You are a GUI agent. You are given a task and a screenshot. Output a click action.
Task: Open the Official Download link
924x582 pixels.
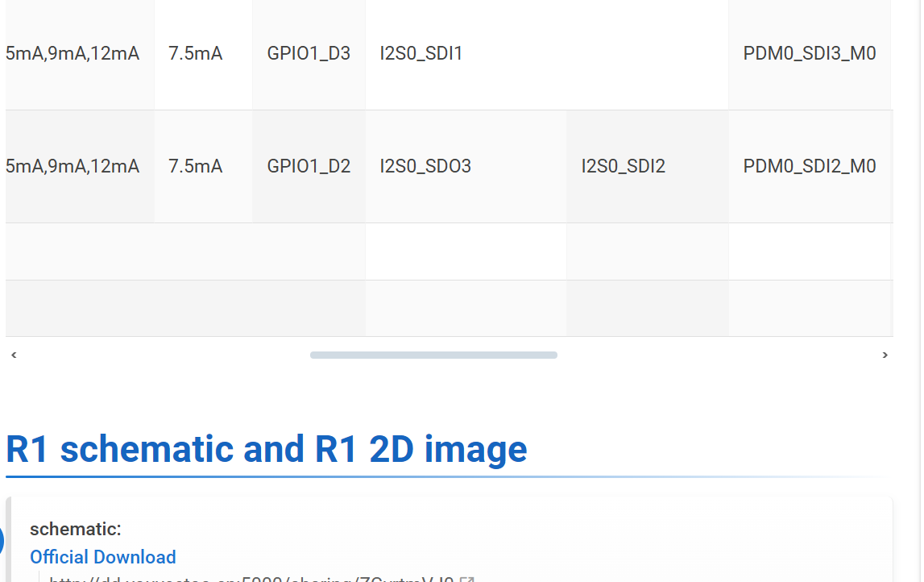tap(102, 557)
